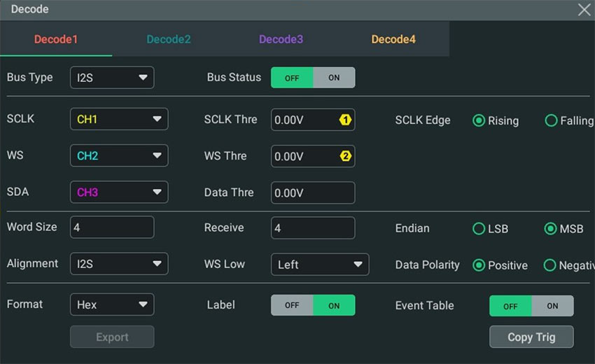
Task: Click the Export button
Action: (112, 337)
